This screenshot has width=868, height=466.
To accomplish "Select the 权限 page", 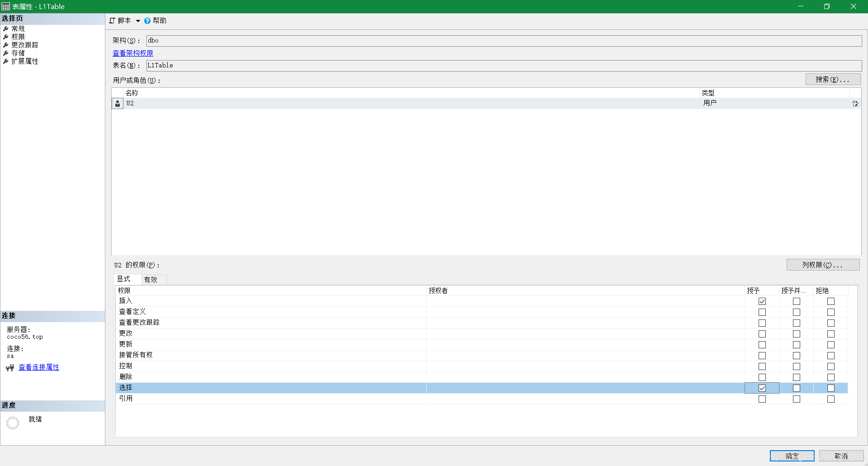I will pos(18,37).
